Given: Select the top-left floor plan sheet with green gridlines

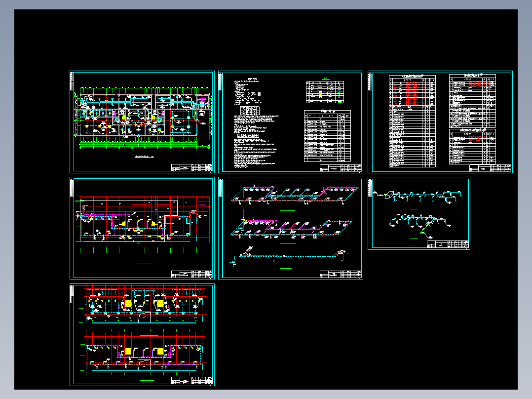Looking at the screenshot, I should pos(142,122).
